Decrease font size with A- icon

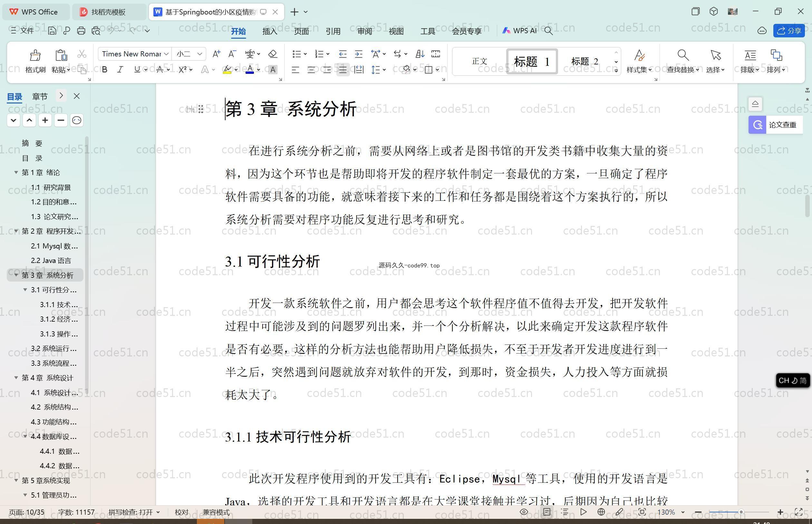coord(232,54)
